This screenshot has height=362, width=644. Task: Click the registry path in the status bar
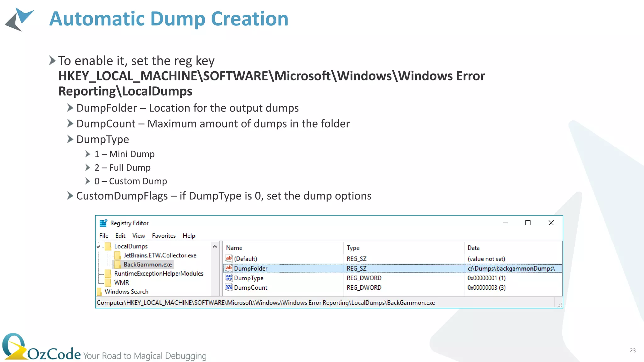click(x=266, y=303)
